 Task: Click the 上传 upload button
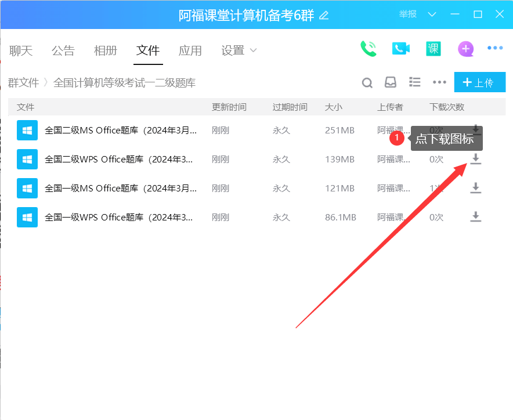coord(479,82)
